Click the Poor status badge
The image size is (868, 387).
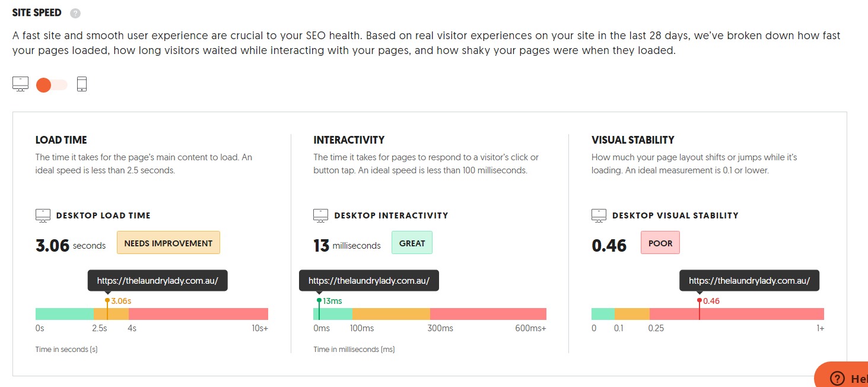pos(660,243)
